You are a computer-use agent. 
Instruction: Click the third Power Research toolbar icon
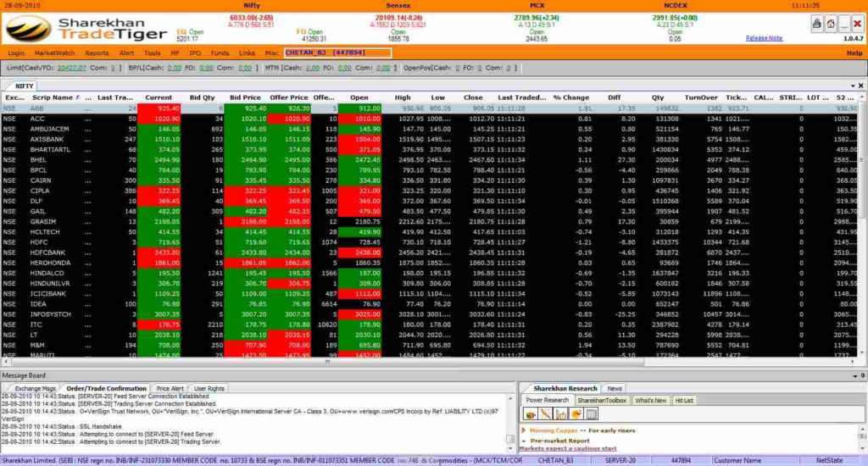coord(561,414)
